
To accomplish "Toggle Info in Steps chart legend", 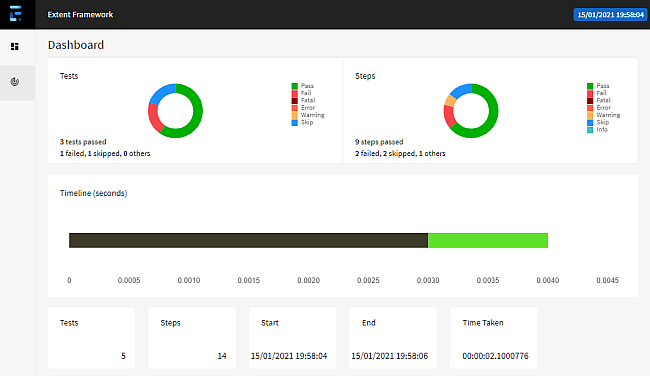I will point(597,130).
